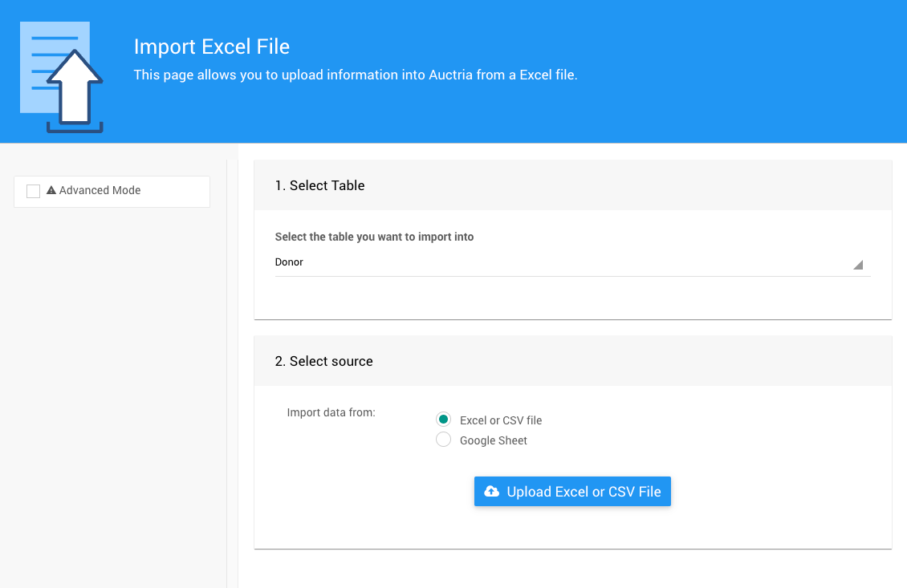Click the 'Import Excel File' page title
Viewport: 907px width, 588px height.
[211, 47]
